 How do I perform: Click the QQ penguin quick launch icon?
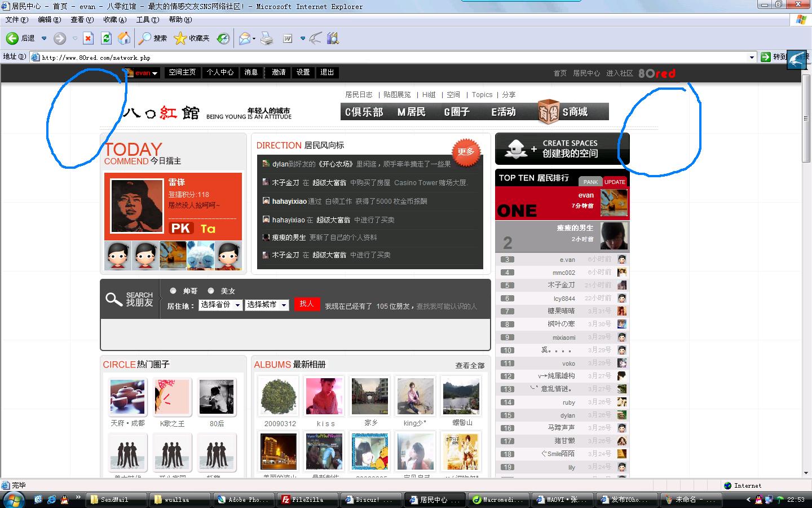pyautogui.click(x=65, y=500)
